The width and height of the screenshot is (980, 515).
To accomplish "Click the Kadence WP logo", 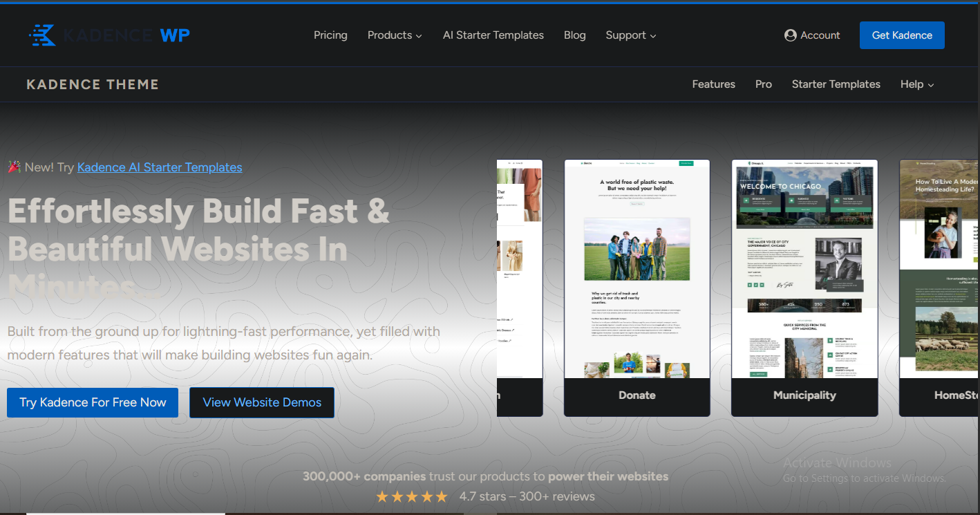I will (109, 35).
